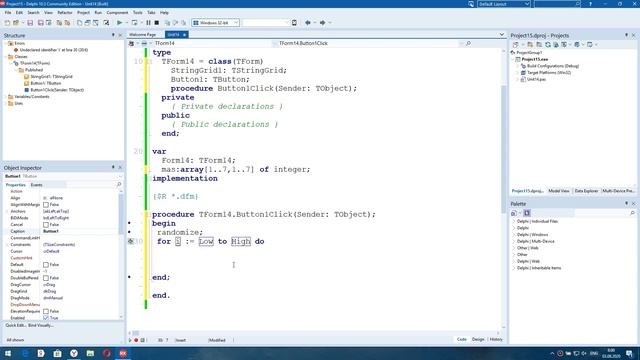Click the Bind Visually... link
640x360 pixels.
point(41,326)
